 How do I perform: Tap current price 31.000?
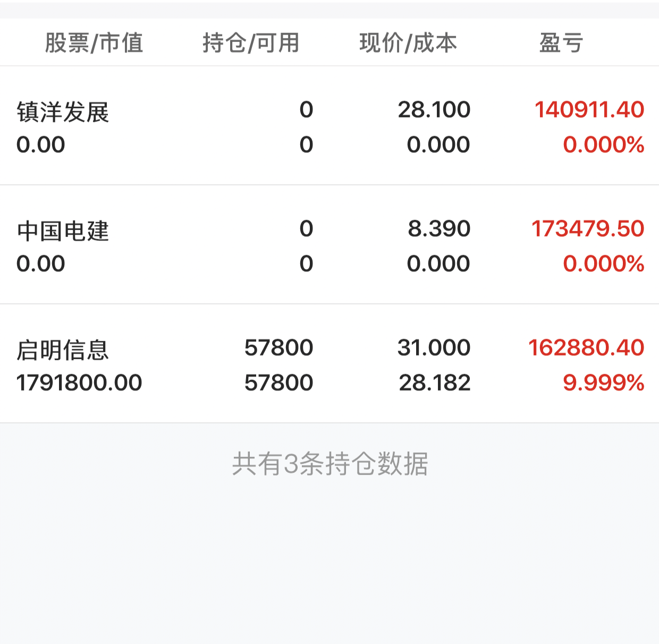[x=434, y=348]
